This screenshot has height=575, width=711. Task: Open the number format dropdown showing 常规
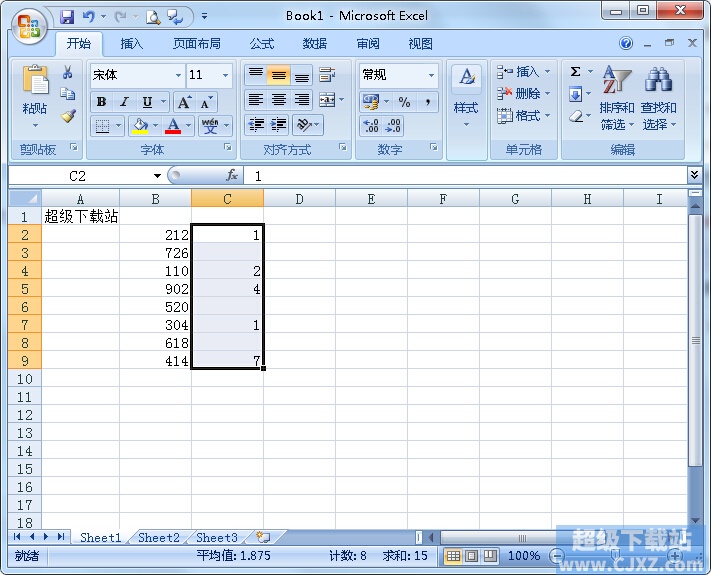tap(431, 75)
